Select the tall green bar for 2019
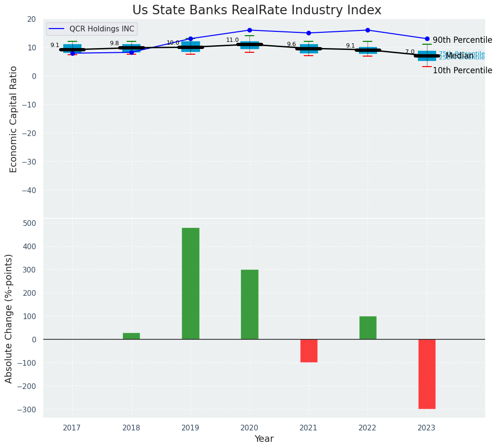The width and height of the screenshot is (497, 448). point(190,283)
